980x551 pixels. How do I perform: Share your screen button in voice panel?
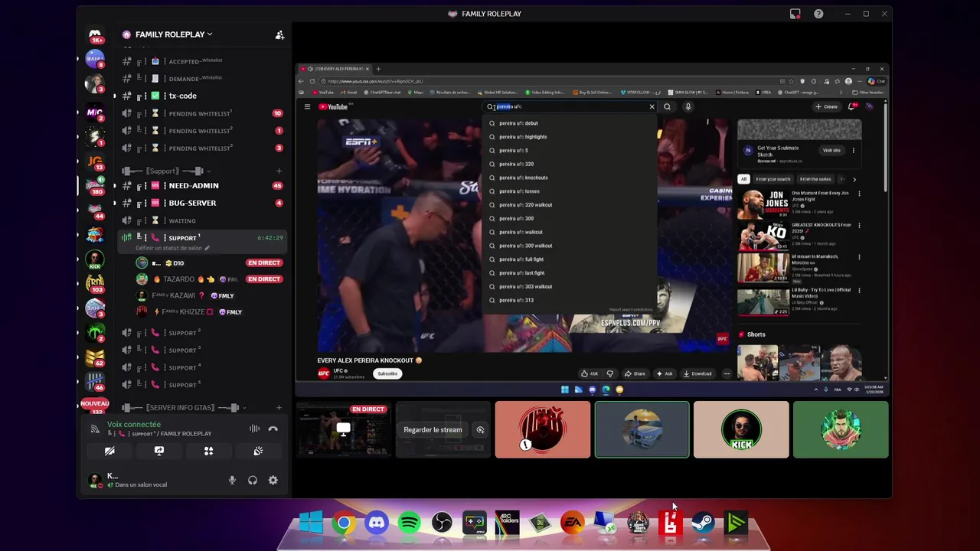point(159,451)
